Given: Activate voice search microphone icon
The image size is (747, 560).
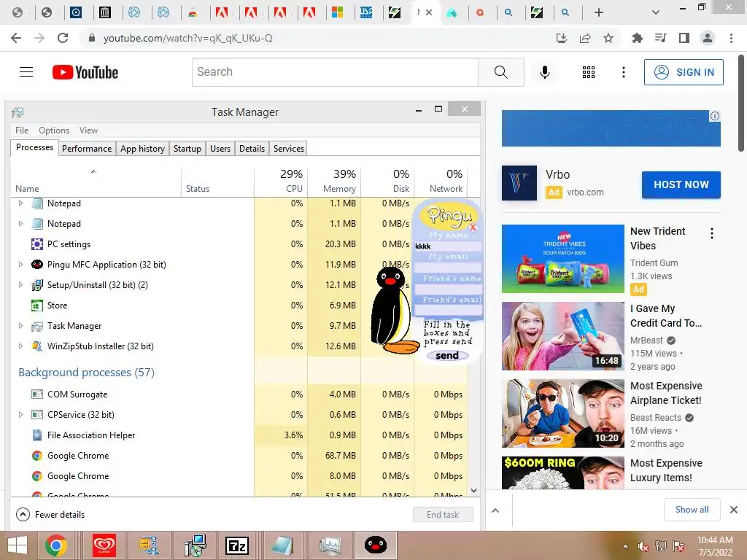Looking at the screenshot, I should pos(544,72).
